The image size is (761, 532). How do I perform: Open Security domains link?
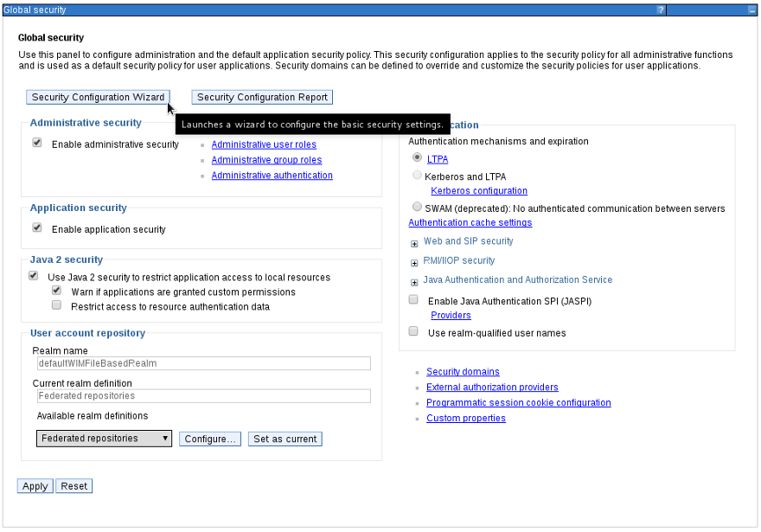pyautogui.click(x=463, y=372)
